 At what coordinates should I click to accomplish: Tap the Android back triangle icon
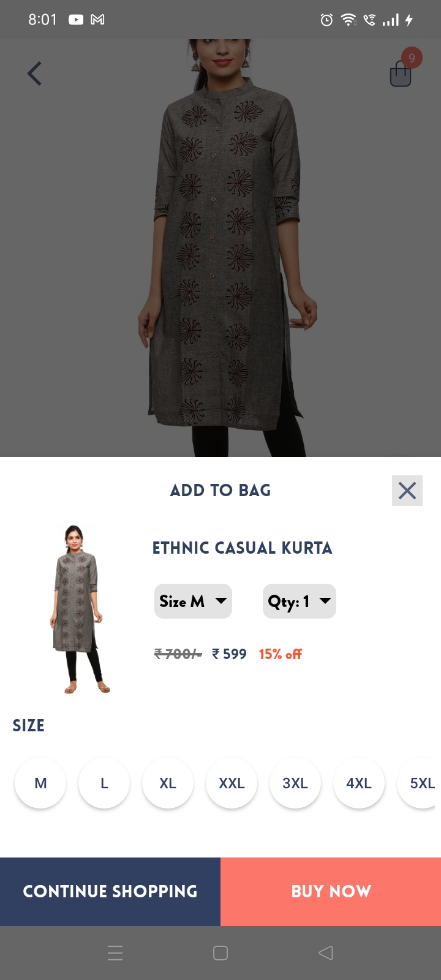pos(326,953)
